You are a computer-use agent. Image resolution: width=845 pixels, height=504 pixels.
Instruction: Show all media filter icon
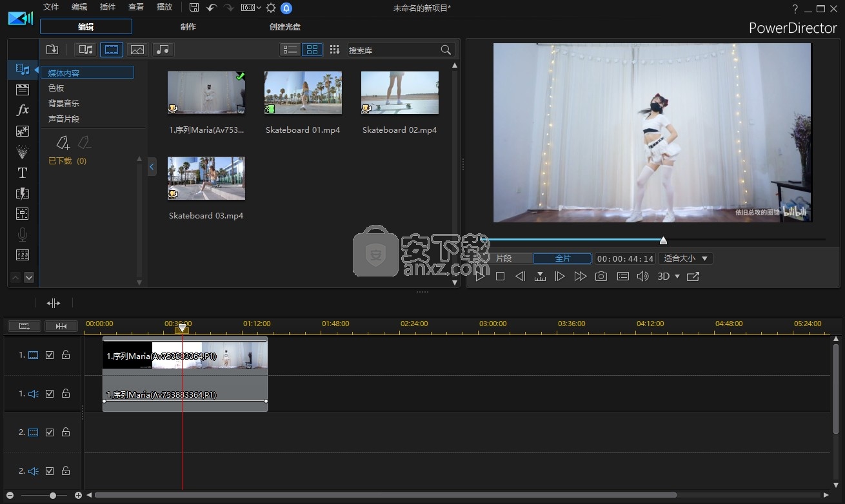(85, 50)
